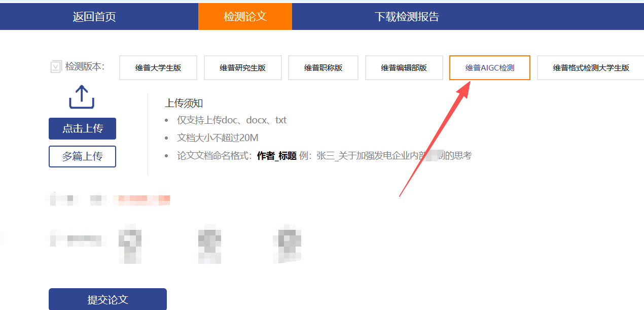Go back via 返回首页 tab

click(x=94, y=17)
